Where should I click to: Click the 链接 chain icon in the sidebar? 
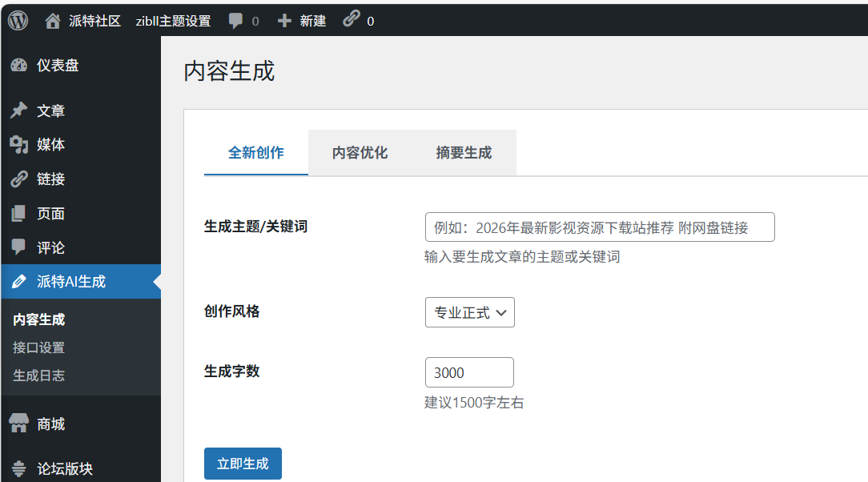19,179
